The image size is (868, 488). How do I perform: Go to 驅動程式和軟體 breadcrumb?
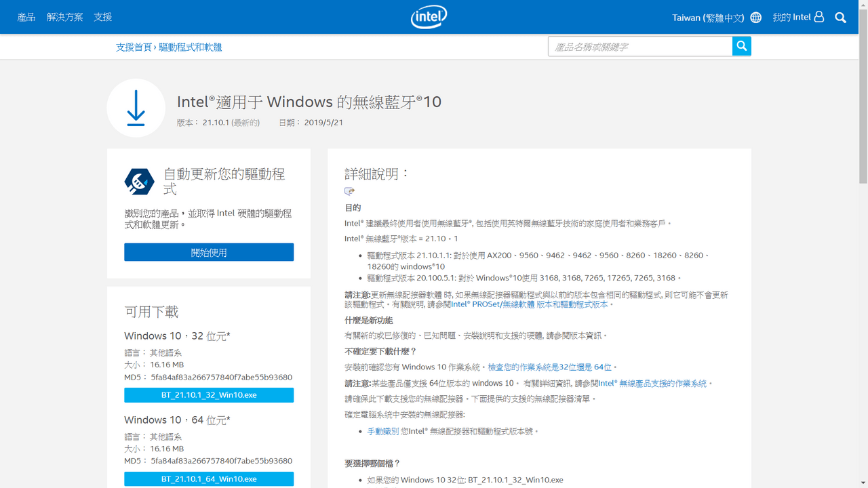[191, 47]
